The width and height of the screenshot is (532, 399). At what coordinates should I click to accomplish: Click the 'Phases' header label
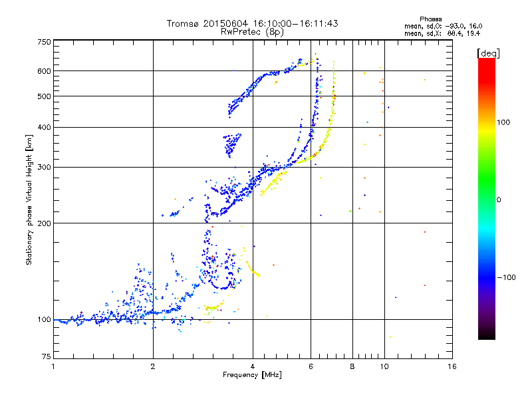click(x=430, y=19)
